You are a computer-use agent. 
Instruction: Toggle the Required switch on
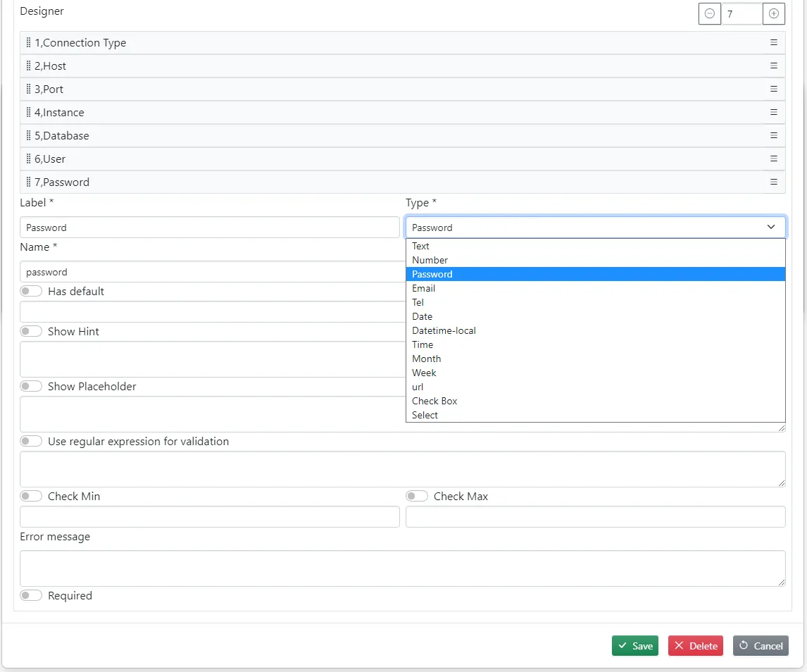click(31, 596)
